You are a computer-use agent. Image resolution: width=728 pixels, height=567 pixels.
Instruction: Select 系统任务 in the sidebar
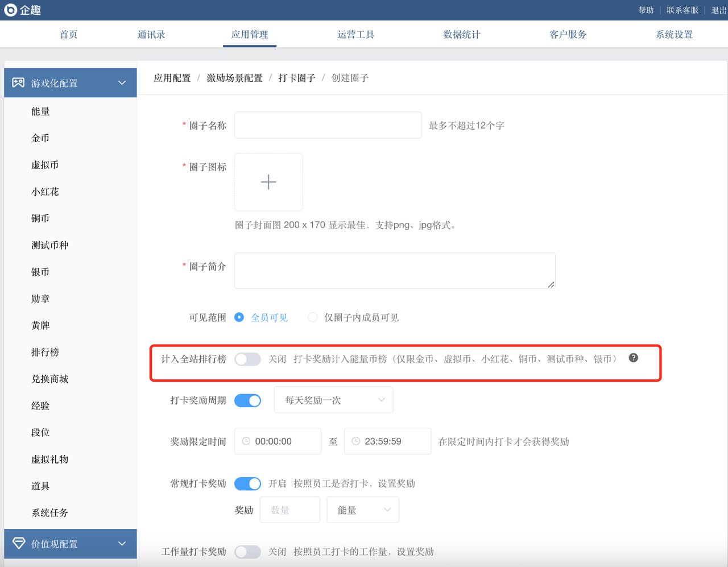(x=50, y=512)
